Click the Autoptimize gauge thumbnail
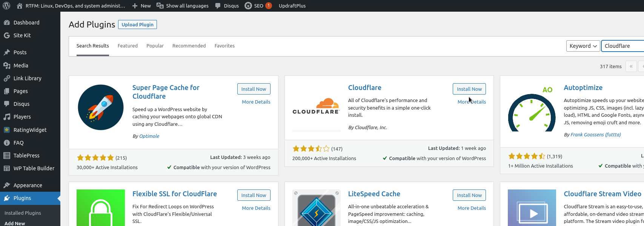Viewport: 644px width, 226px height. click(x=532, y=107)
